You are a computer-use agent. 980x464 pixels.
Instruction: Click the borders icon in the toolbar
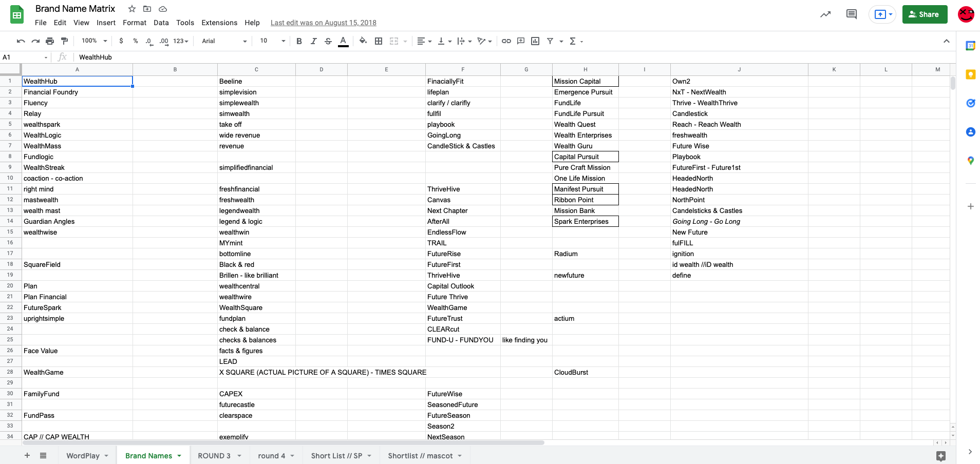point(379,41)
